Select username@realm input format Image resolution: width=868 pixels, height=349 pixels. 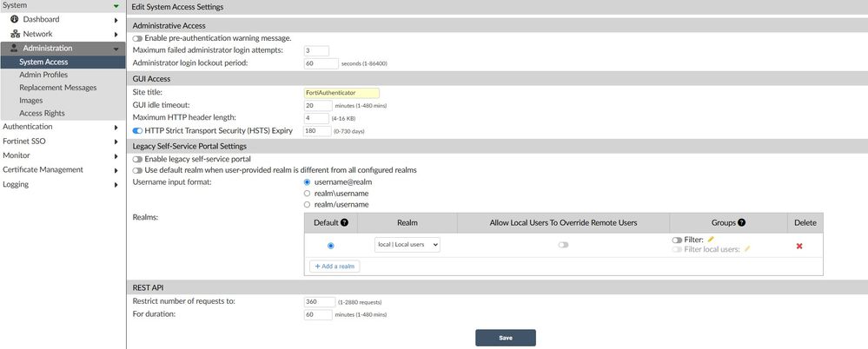click(x=308, y=182)
